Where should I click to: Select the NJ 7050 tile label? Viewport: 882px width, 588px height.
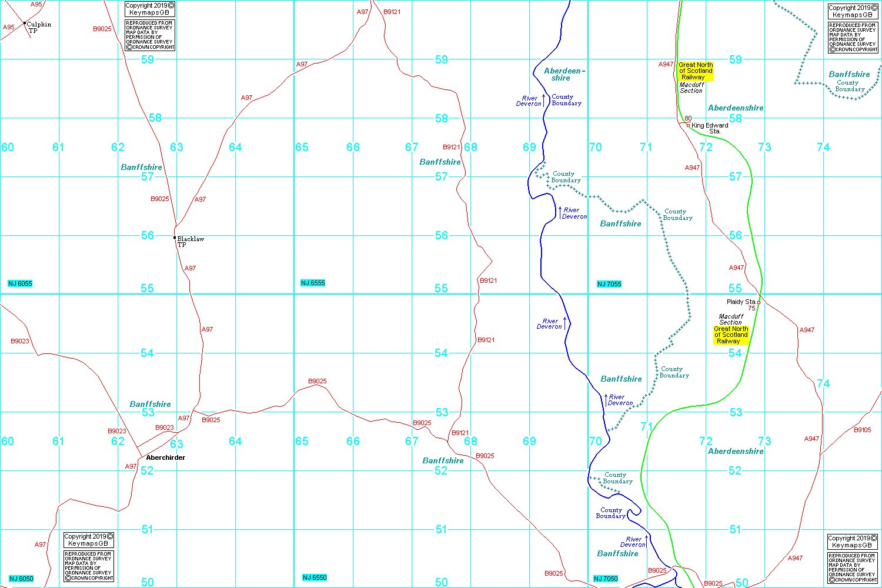606,579
